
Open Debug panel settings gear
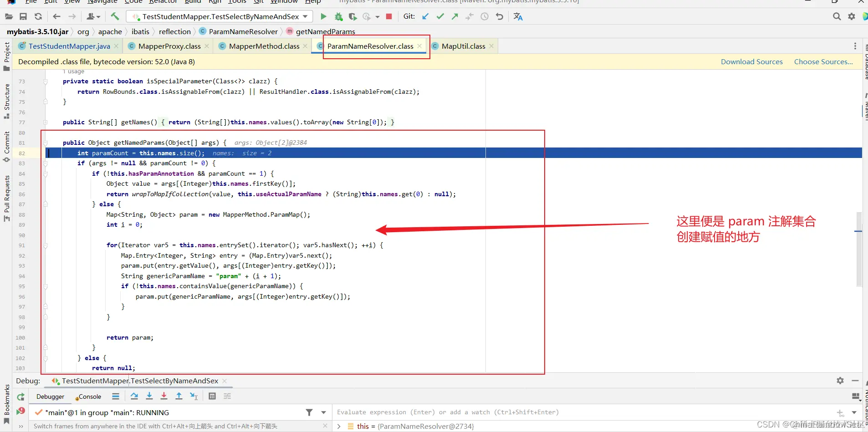coord(840,381)
